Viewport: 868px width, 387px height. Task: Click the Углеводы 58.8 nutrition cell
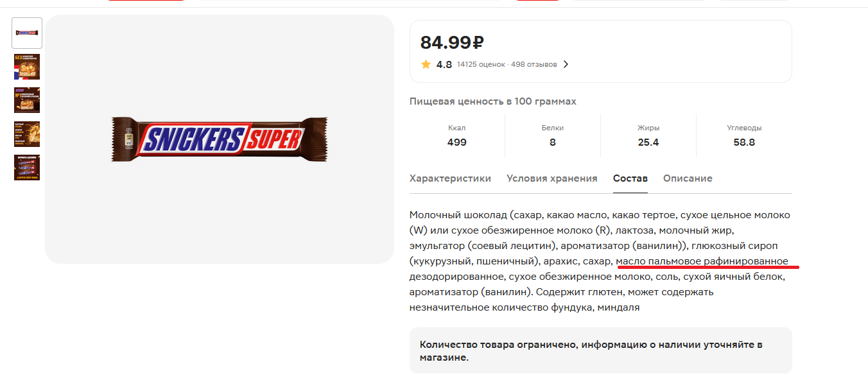pyautogui.click(x=744, y=135)
